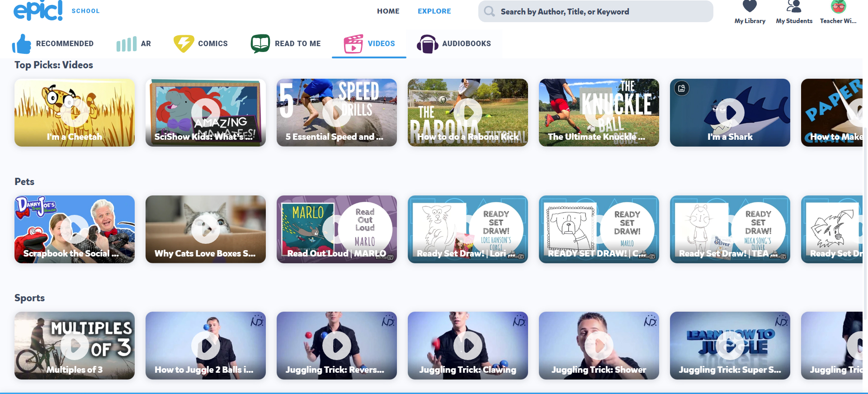Click the AR bars icon
The width and height of the screenshot is (868, 394).
[x=126, y=44]
